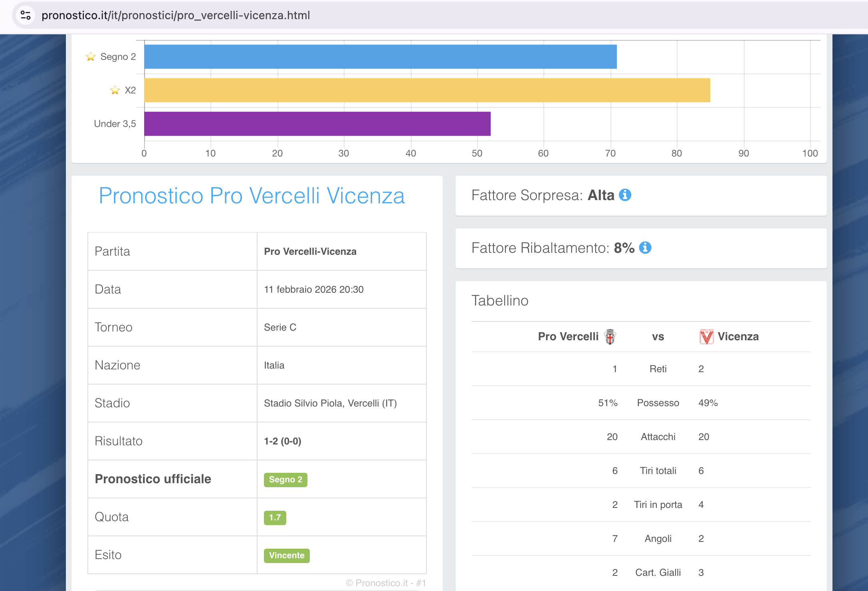Click the green 1.7 quota badge
The image size is (868, 591).
pyautogui.click(x=275, y=518)
